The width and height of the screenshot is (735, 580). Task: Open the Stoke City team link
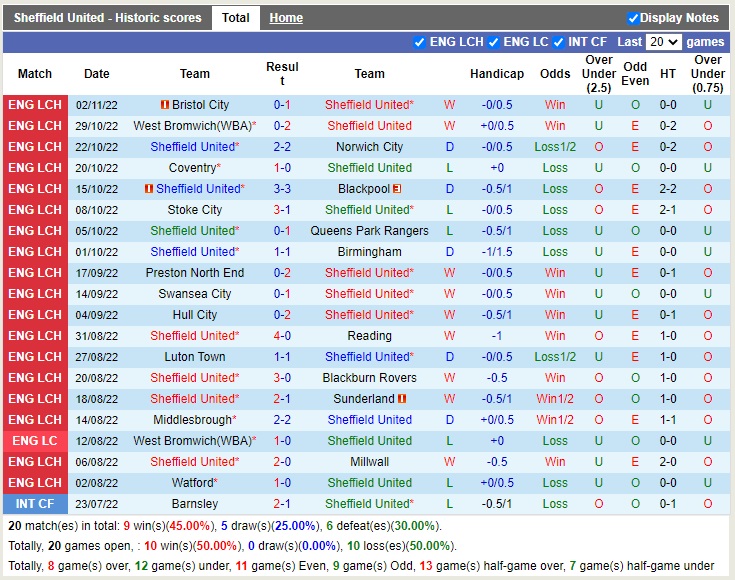[x=195, y=210]
